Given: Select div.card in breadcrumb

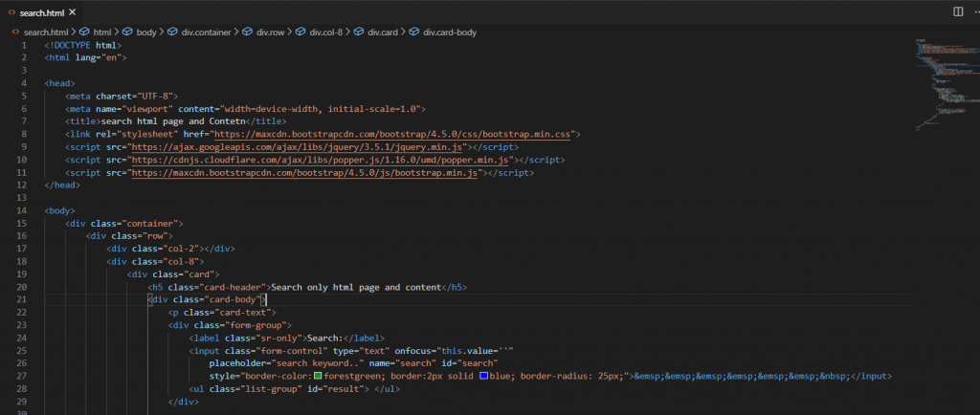Looking at the screenshot, I should click(x=383, y=32).
